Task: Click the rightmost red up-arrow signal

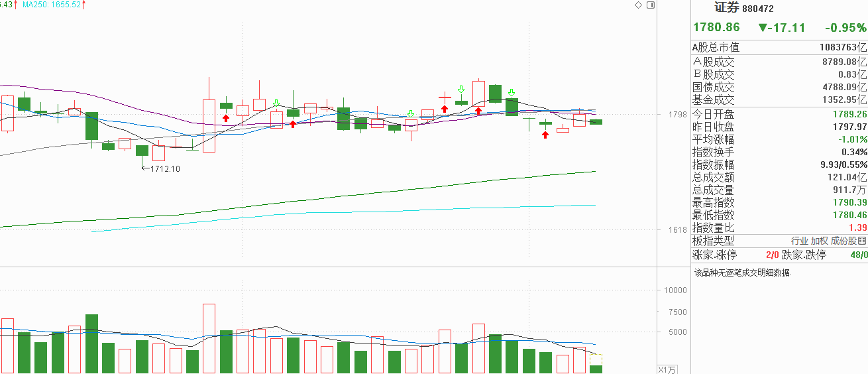Action: click(545, 135)
